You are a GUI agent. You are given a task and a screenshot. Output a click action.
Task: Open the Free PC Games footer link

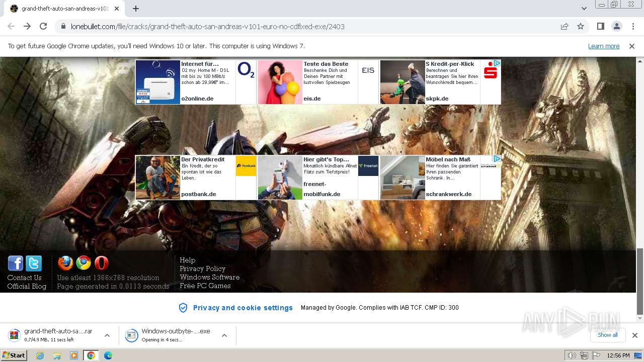205,286
